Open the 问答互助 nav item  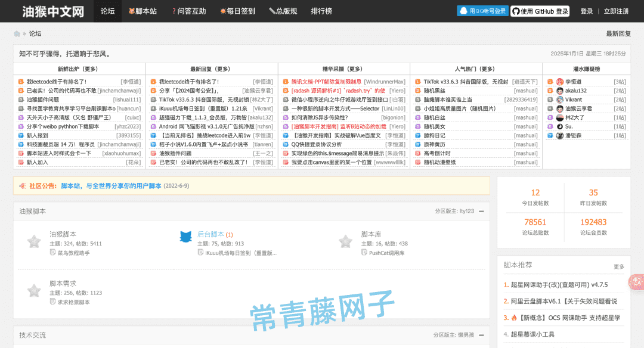coord(189,11)
